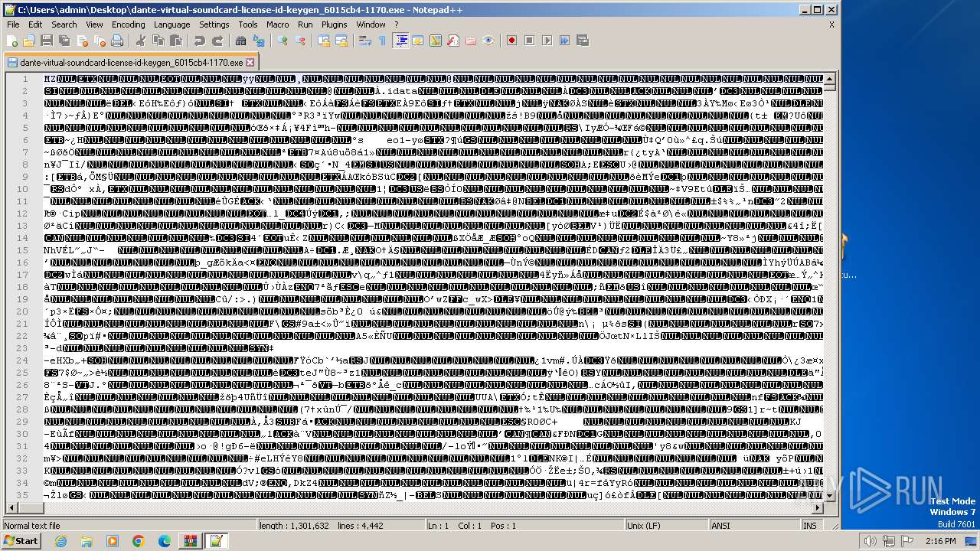This screenshot has height=551, width=980.
Task: Open the Language menu
Action: tap(171, 24)
